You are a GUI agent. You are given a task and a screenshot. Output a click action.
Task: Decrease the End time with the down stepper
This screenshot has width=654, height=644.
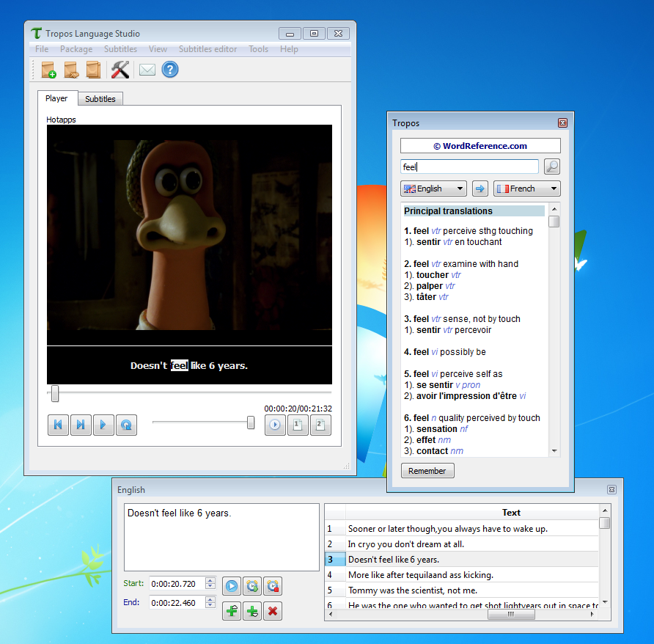pos(210,606)
